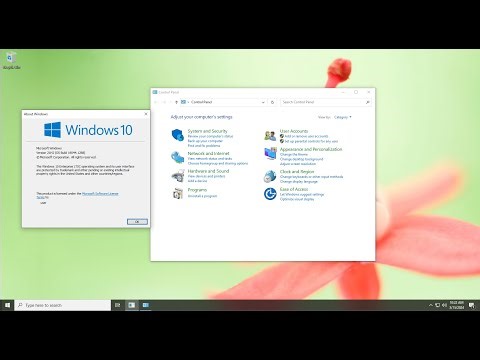Click Uninstall a program link

(202, 196)
